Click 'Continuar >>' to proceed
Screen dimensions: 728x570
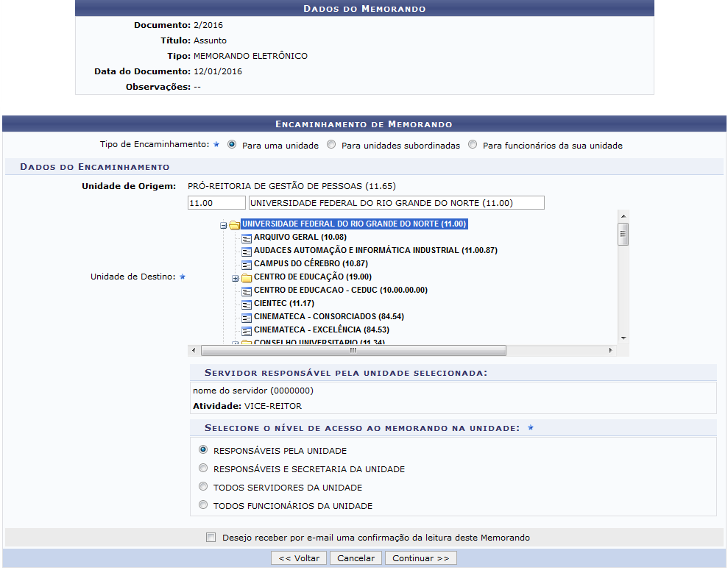[420, 558]
